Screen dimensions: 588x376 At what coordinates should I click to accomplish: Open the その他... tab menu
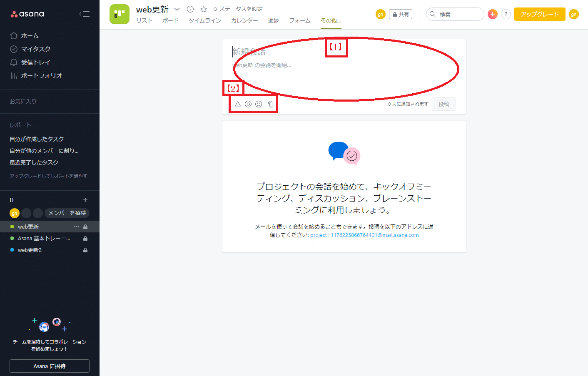(331, 20)
